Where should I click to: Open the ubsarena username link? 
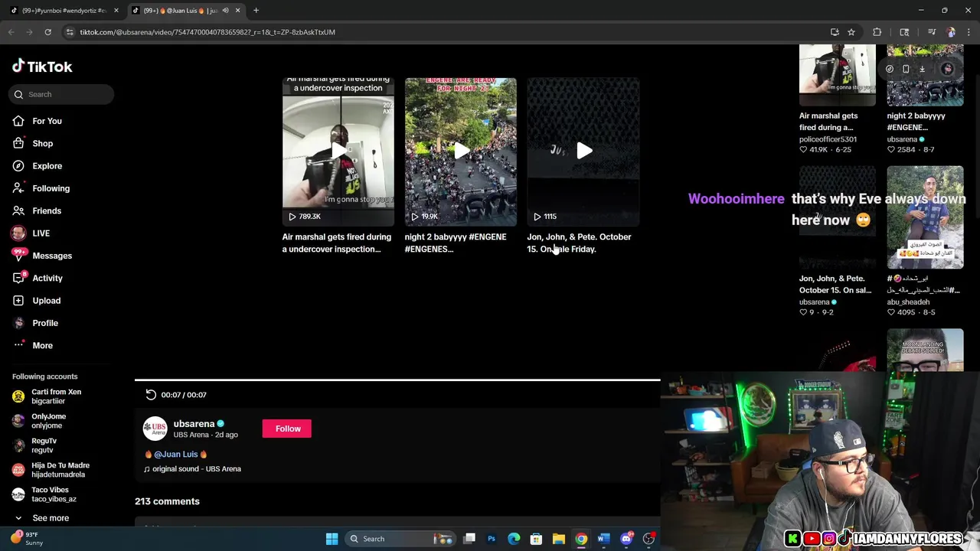coord(194,423)
